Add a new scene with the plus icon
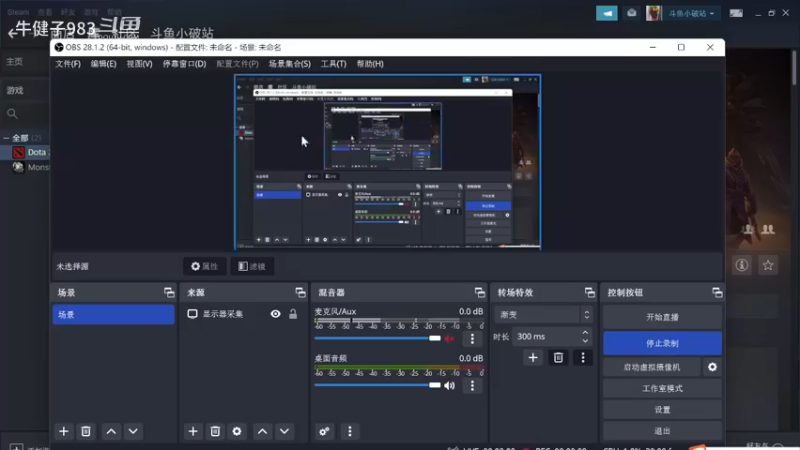Screen dimensions: 800x450 (x=64, y=431)
